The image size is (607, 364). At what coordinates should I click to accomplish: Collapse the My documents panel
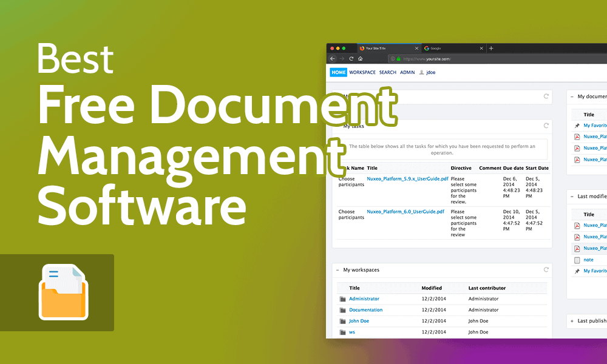click(x=572, y=96)
